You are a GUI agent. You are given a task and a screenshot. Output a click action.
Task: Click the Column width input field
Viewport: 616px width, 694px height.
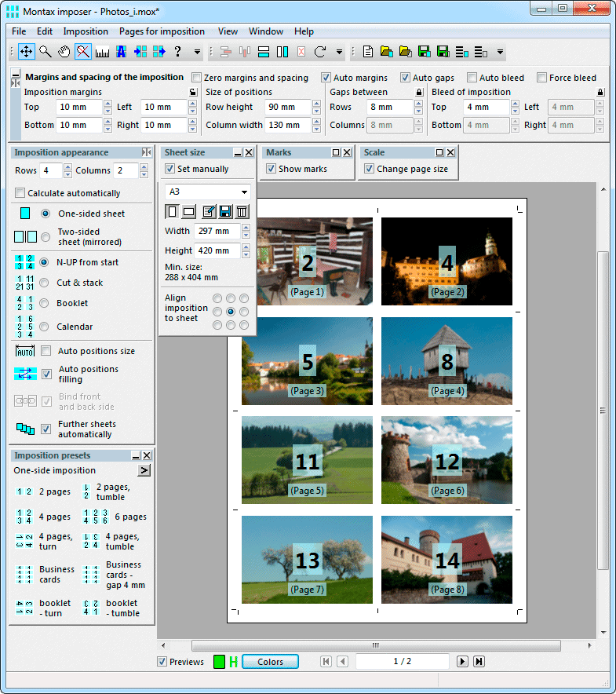(288, 126)
